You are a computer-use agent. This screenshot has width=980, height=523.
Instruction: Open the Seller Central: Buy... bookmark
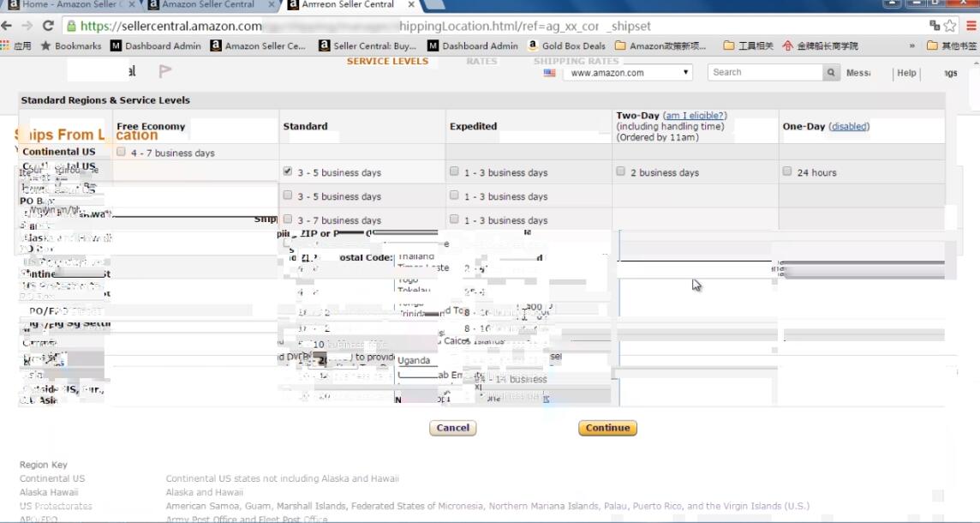(367, 45)
